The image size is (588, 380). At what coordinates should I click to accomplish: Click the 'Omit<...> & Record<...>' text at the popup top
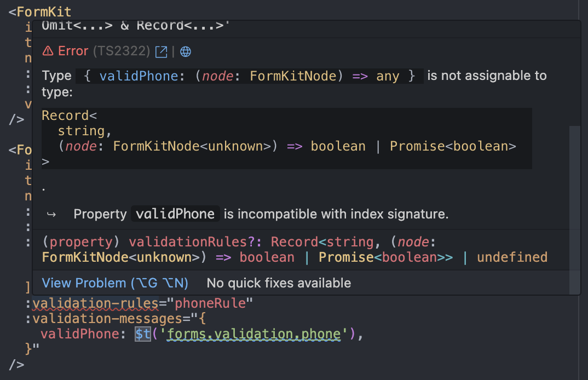(x=136, y=26)
